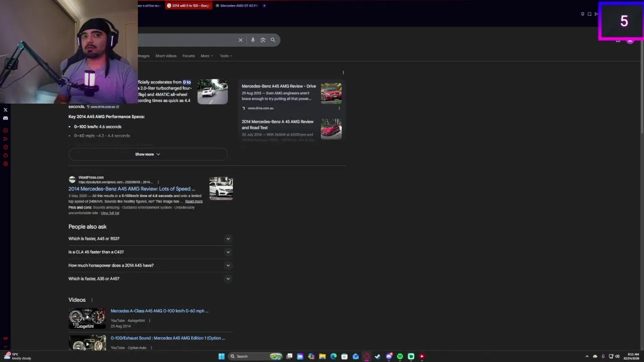Click Show more under performance specs
The height and width of the screenshot is (362, 644).
click(x=148, y=154)
